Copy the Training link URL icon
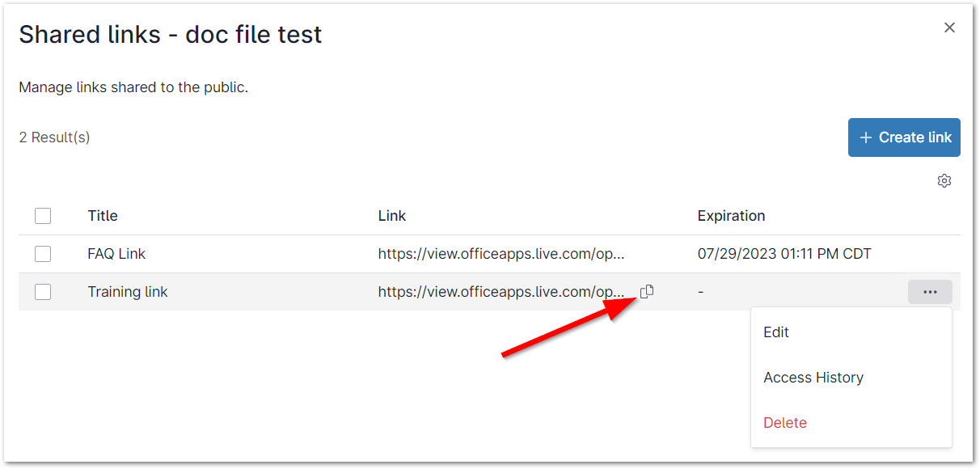 click(647, 292)
